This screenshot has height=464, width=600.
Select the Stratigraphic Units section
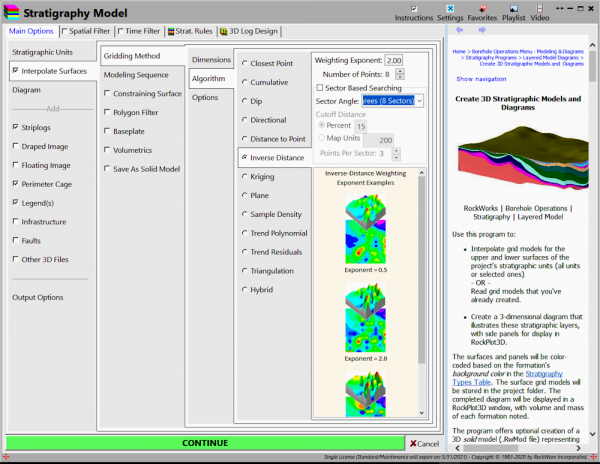(42, 52)
